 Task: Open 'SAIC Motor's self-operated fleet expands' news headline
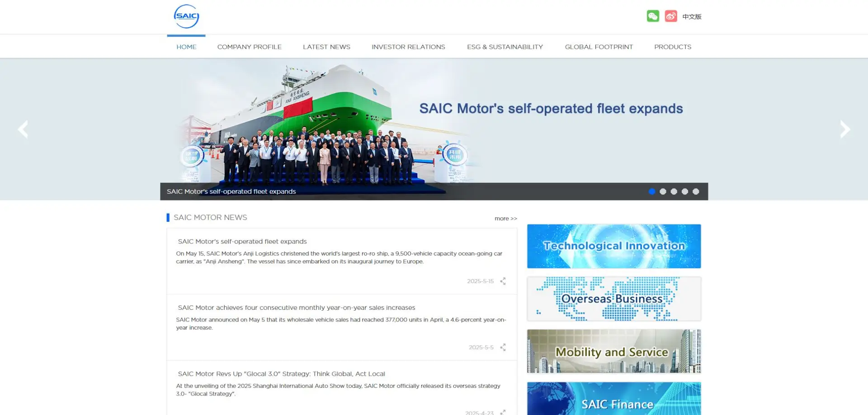(x=242, y=242)
